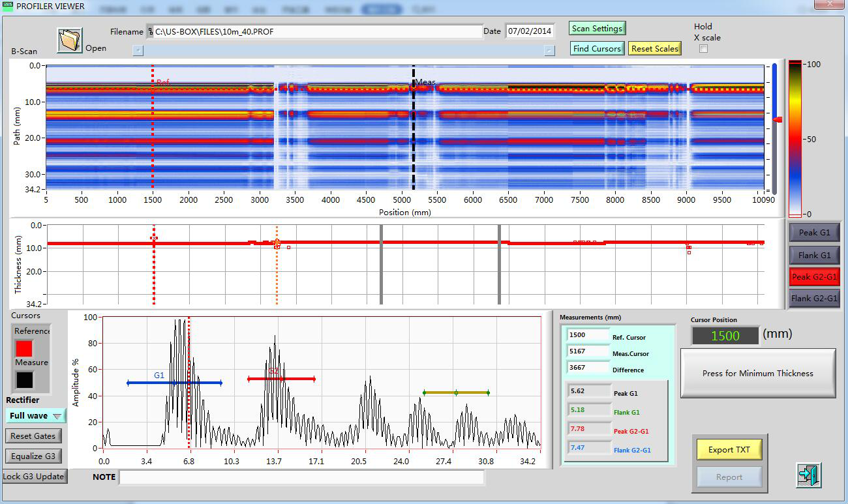Select Peak G1 thickness mode
Screen dimensions: 848x504
(x=814, y=233)
